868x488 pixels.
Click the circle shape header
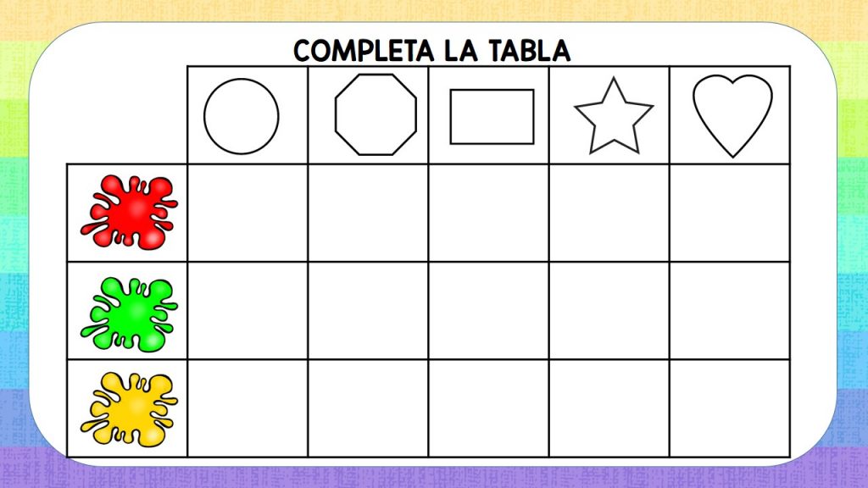pyautogui.click(x=242, y=116)
